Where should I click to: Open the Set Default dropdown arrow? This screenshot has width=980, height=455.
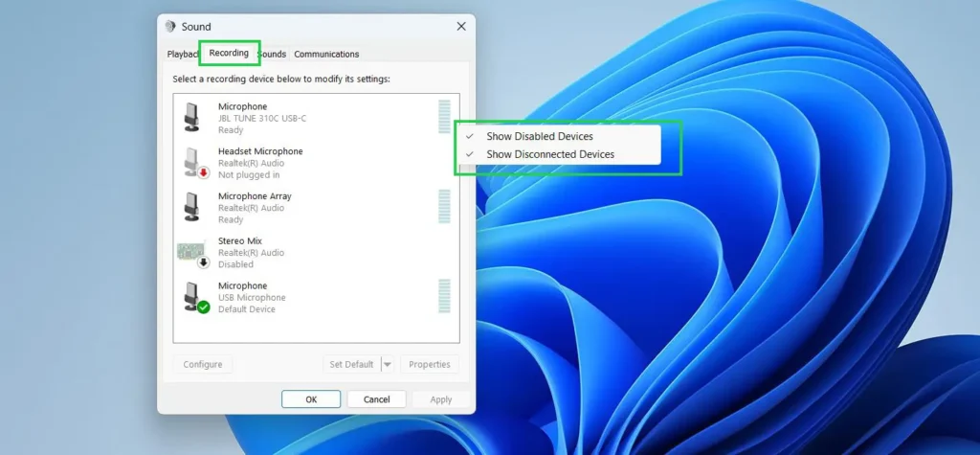(388, 364)
